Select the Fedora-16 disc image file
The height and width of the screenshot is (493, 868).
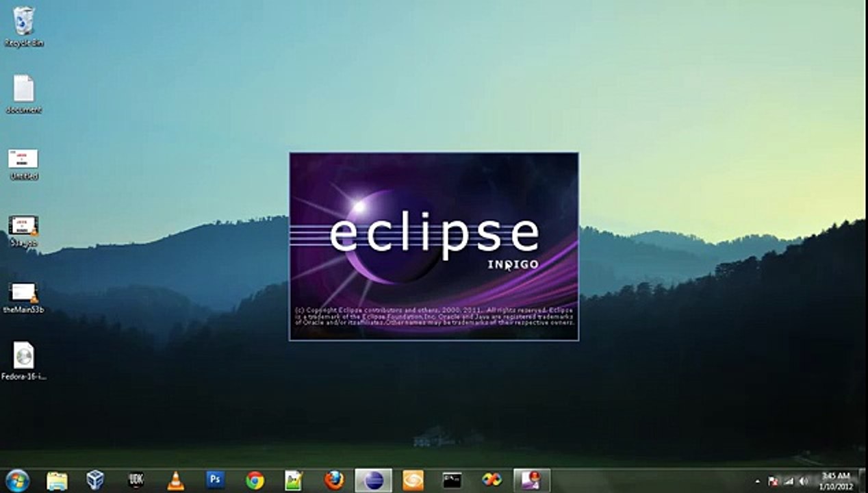click(x=23, y=360)
